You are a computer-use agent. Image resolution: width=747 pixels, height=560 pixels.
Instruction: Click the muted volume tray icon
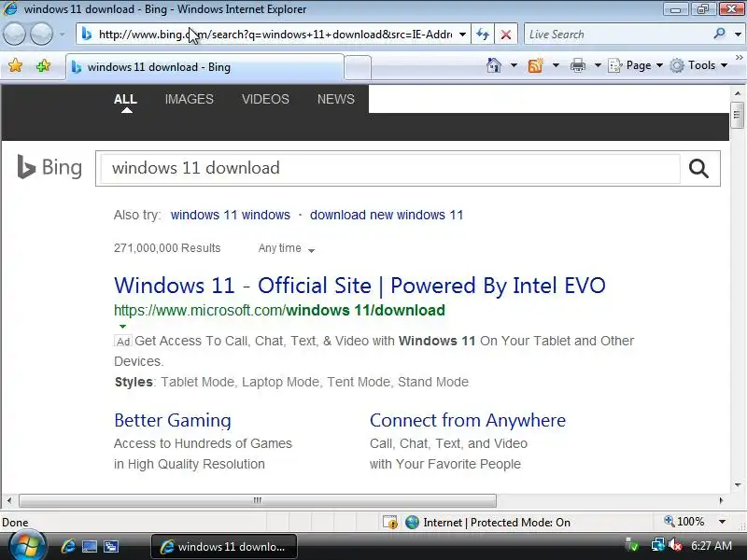click(x=675, y=545)
